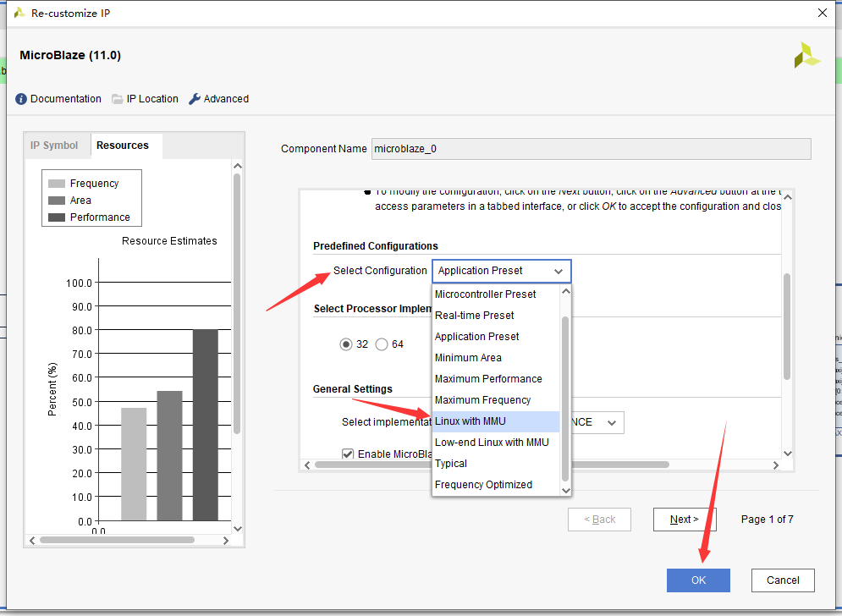The image size is (842, 616).
Task: Click configuration panel scroll-up arrow
Action: point(788,197)
